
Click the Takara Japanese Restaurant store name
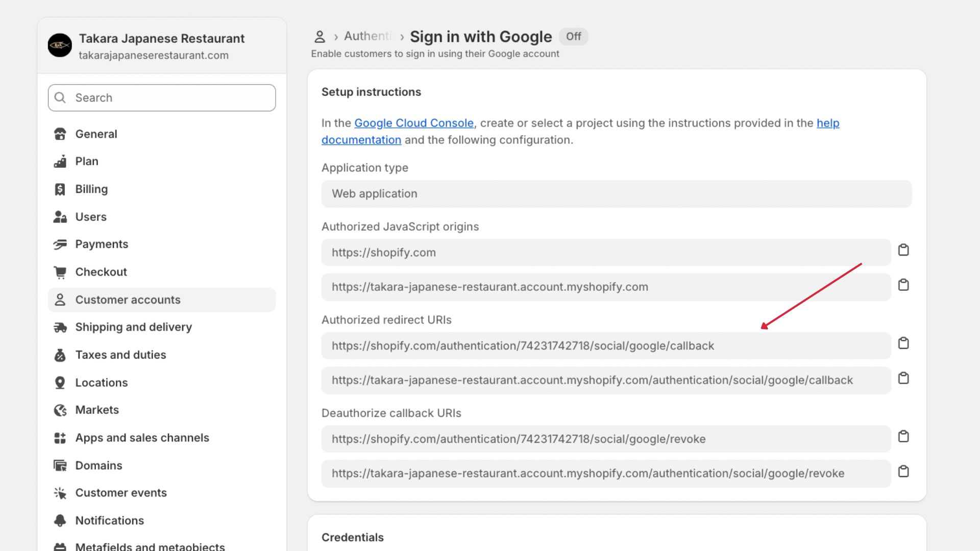coord(162,39)
